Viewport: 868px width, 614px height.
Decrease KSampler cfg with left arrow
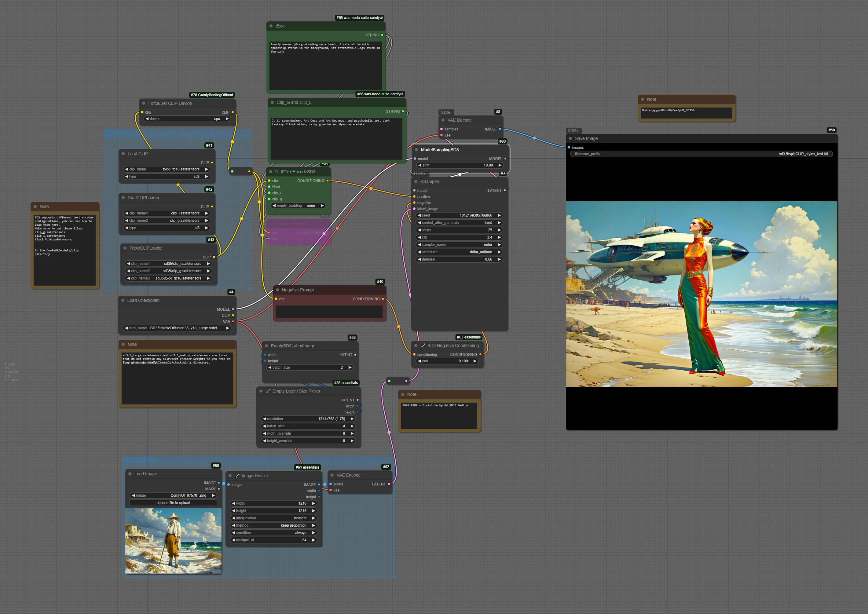(419, 237)
